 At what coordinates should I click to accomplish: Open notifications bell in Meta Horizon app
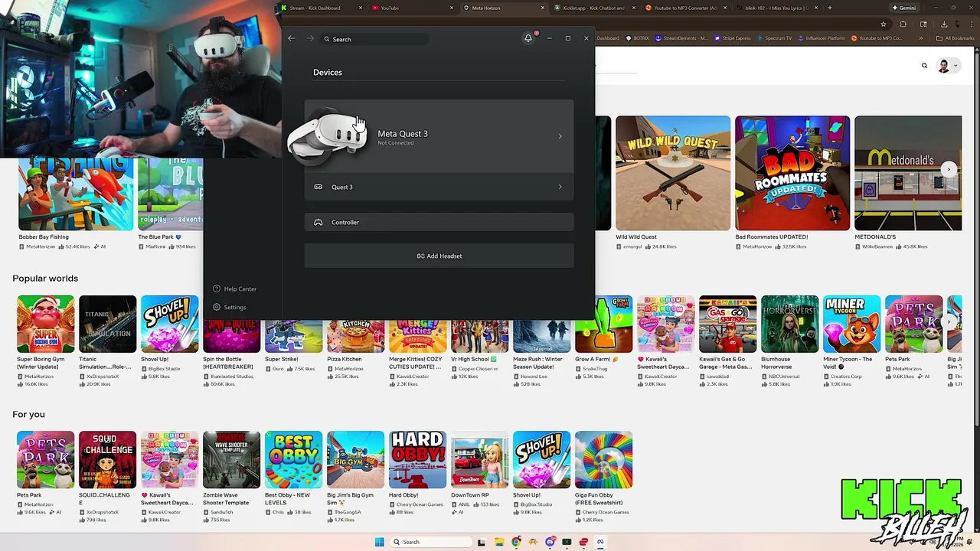click(x=528, y=38)
